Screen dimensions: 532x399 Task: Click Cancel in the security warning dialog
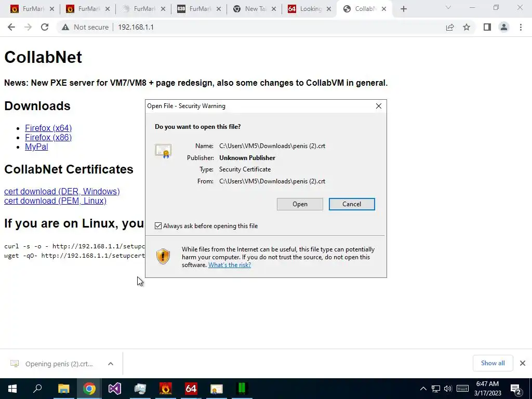352,204
